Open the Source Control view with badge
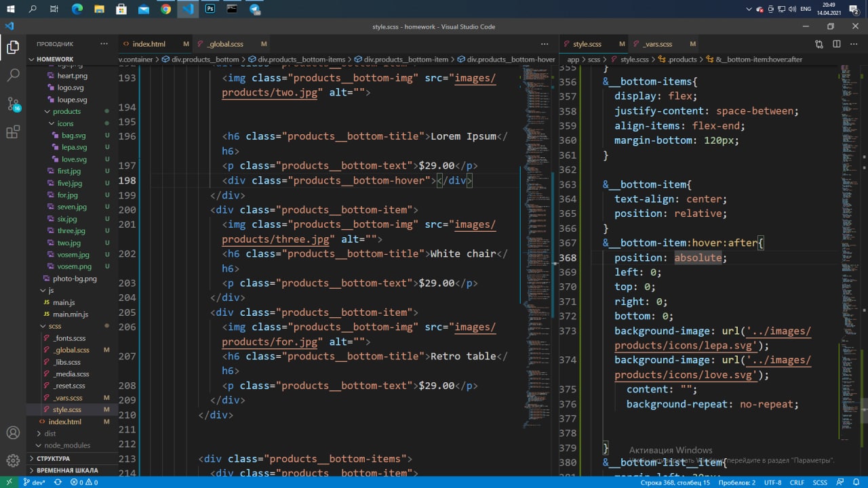Screen dimensions: 868x488 tap(13, 104)
